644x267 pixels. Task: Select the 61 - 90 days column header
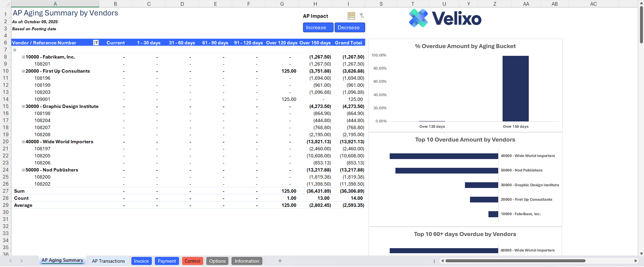(x=215, y=43)
